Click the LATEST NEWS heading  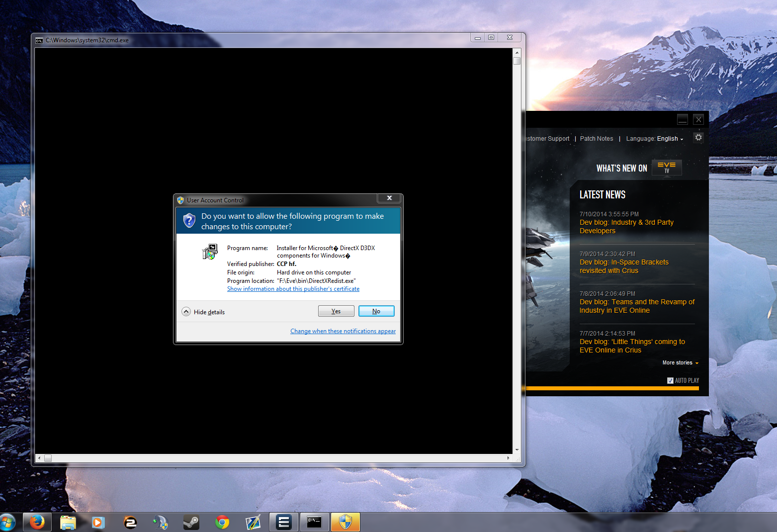coord(603,195)
